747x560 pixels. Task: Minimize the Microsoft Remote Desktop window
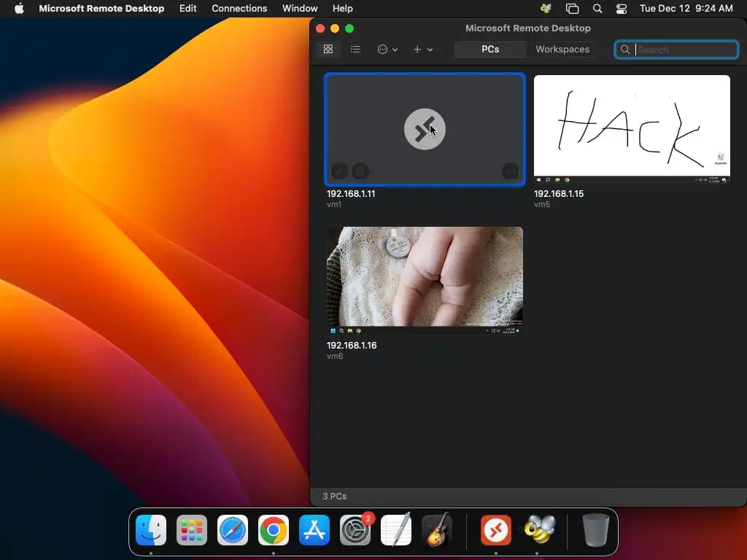point(335,28)
